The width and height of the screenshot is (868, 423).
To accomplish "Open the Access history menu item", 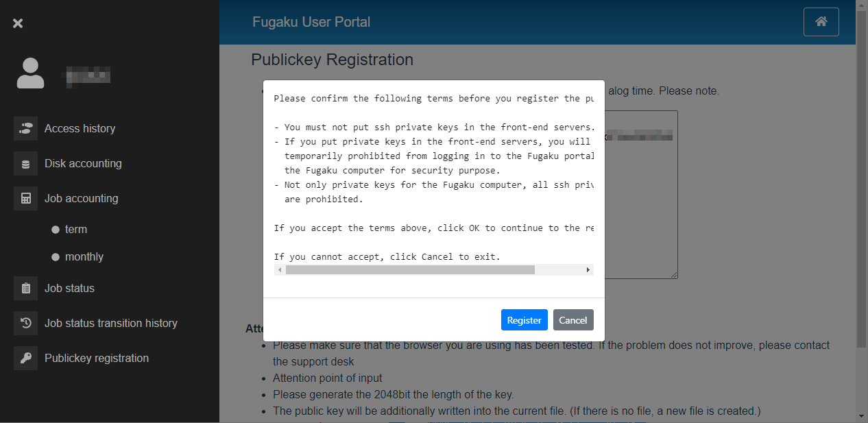I will [x=80, y=128].
